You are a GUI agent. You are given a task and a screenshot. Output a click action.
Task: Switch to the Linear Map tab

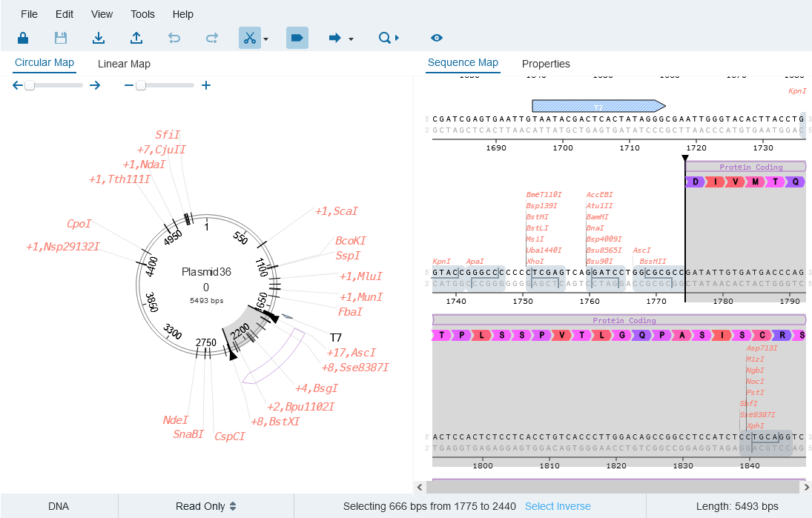(124, 64)
